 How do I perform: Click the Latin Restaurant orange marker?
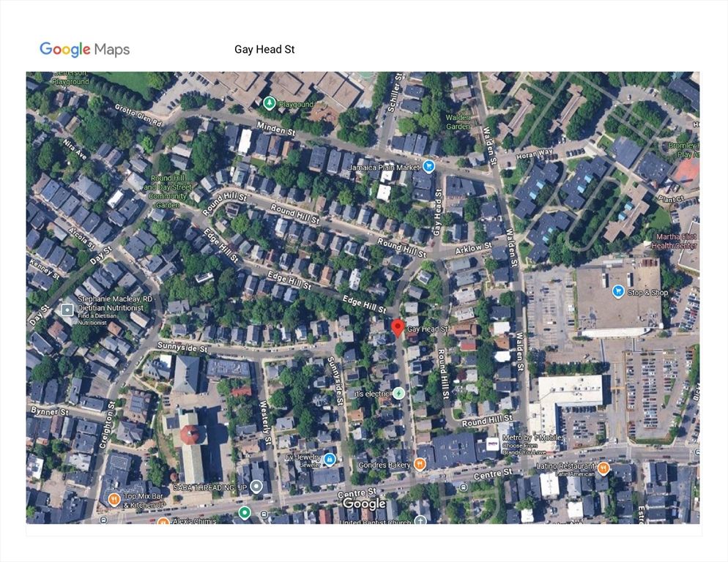point(603,467)
